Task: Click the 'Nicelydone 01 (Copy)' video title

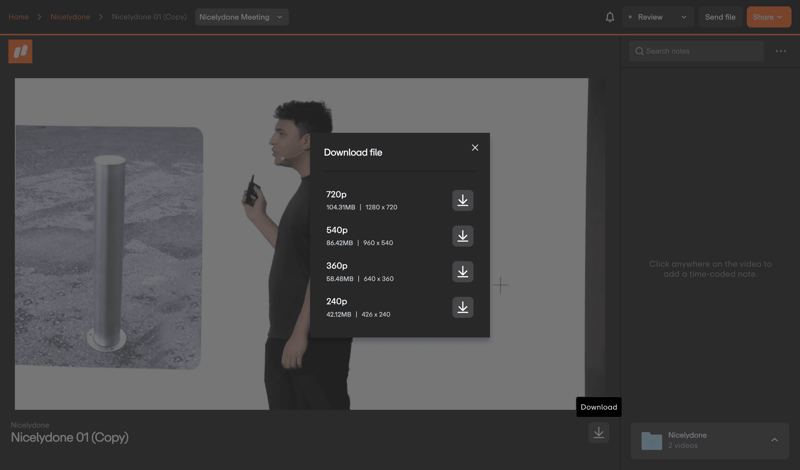Action: 70,437
